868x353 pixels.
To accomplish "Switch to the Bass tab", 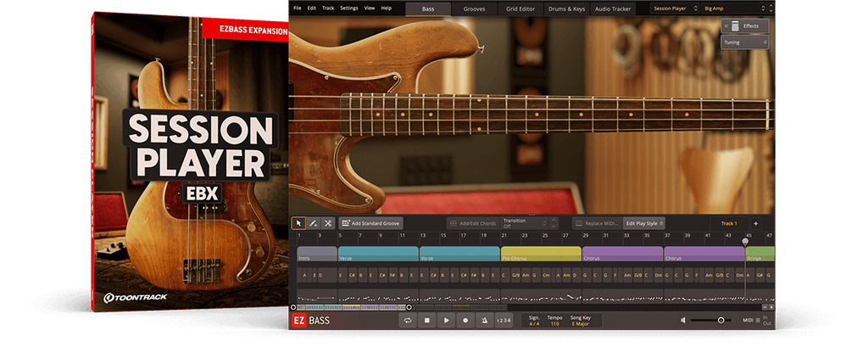I will (428, 8).
